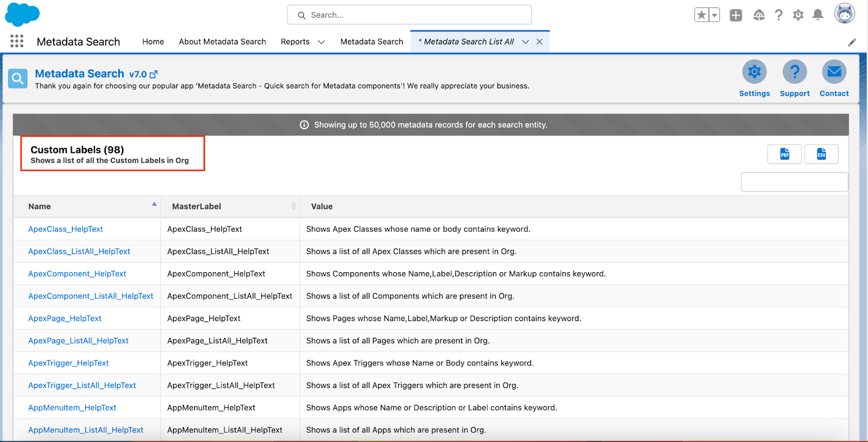Click the info icon in gray banner
Viewport: 868px width, 442px height.
pyautogui.click(x=304, y=125)
